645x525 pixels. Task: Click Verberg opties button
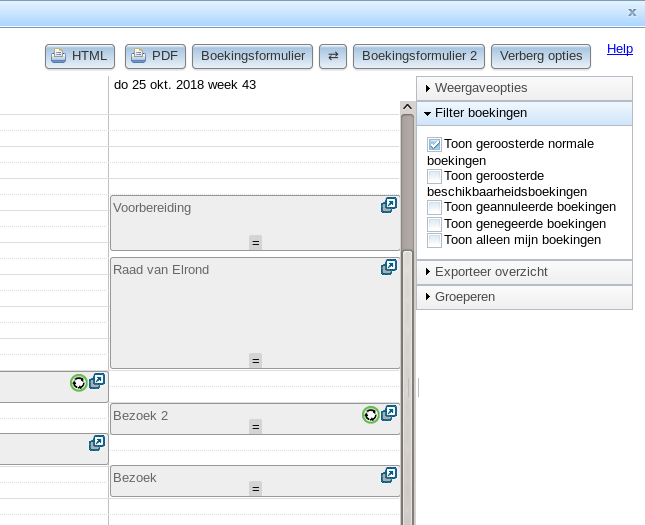click(x=541, y=56)
